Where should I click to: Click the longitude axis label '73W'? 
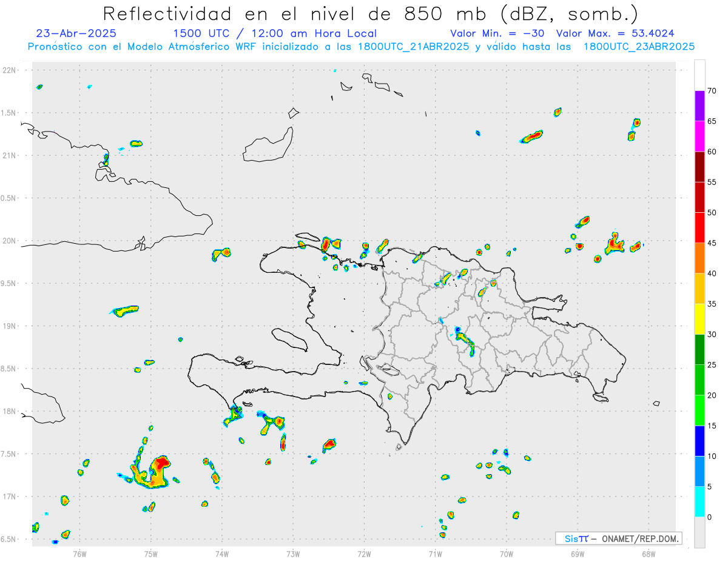[293, 554]
